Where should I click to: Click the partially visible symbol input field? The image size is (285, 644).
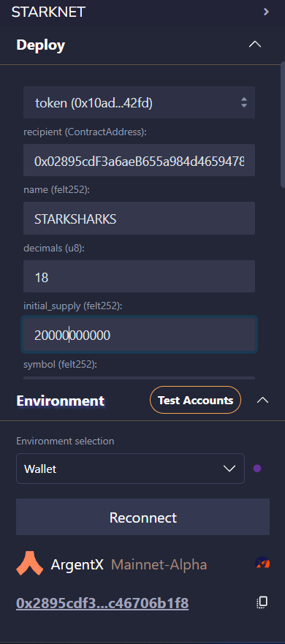click(x=140, y=377)
